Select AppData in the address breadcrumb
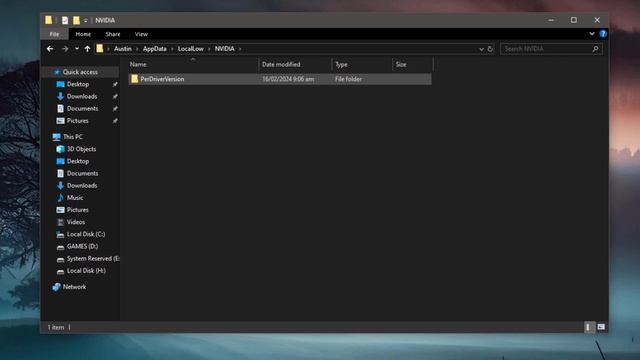 155,49
